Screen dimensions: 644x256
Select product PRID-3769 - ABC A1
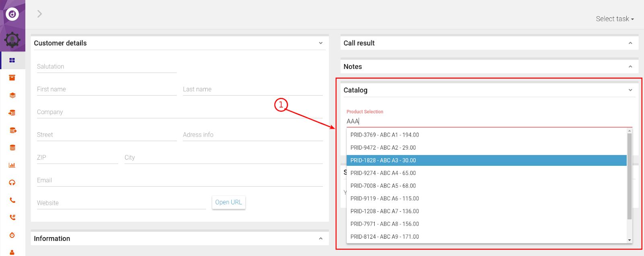(x=384, y=135)
